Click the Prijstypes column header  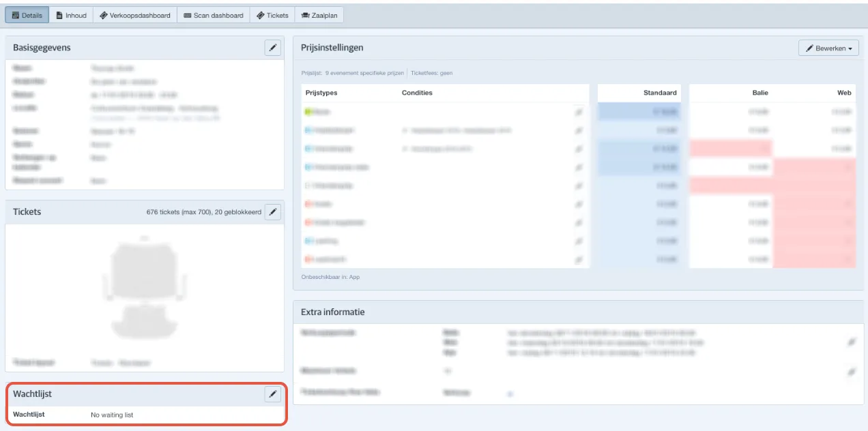point(321,93)
